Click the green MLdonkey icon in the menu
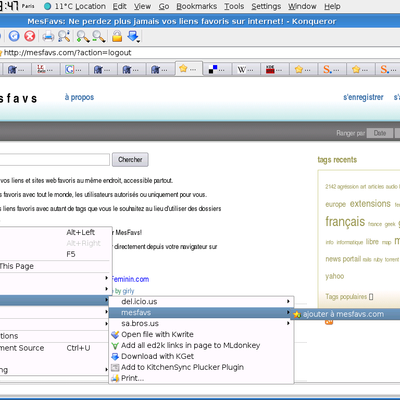The image size is (400, 400). tap(115, 346)
